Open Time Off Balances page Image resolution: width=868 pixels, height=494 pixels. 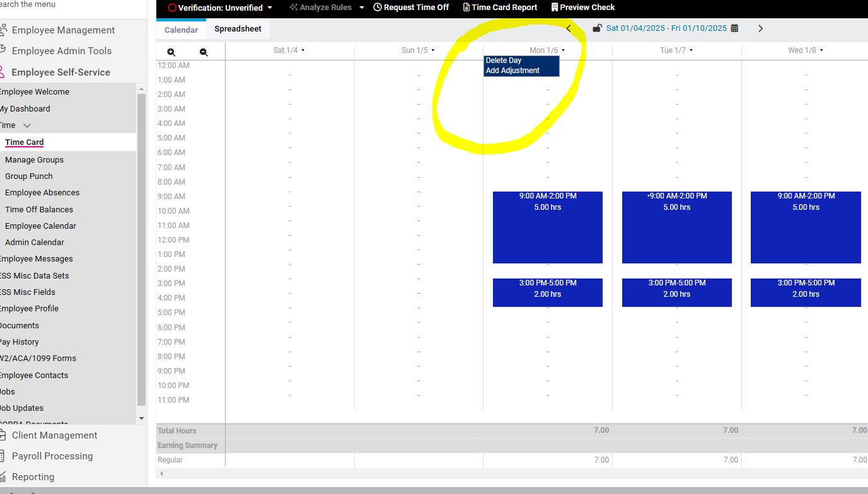[39, 209]
